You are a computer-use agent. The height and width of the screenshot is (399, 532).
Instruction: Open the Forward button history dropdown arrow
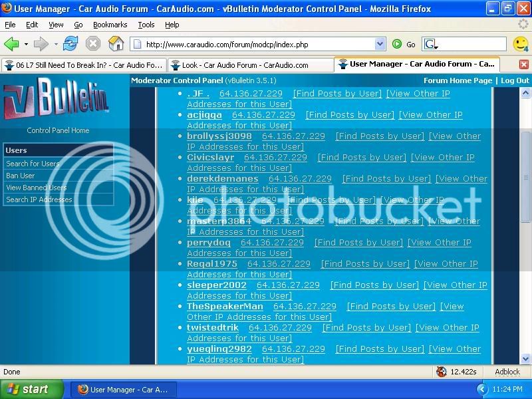56,45
